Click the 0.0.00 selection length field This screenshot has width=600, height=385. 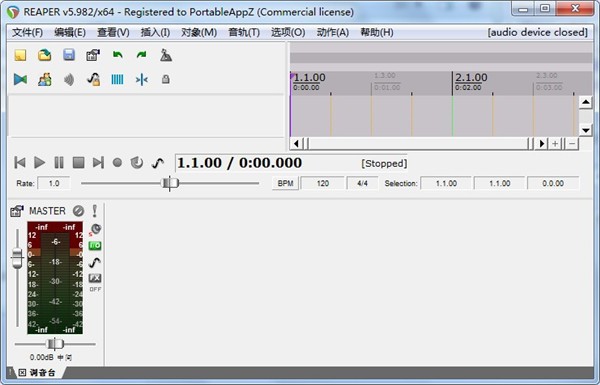(x=553, y=183)
